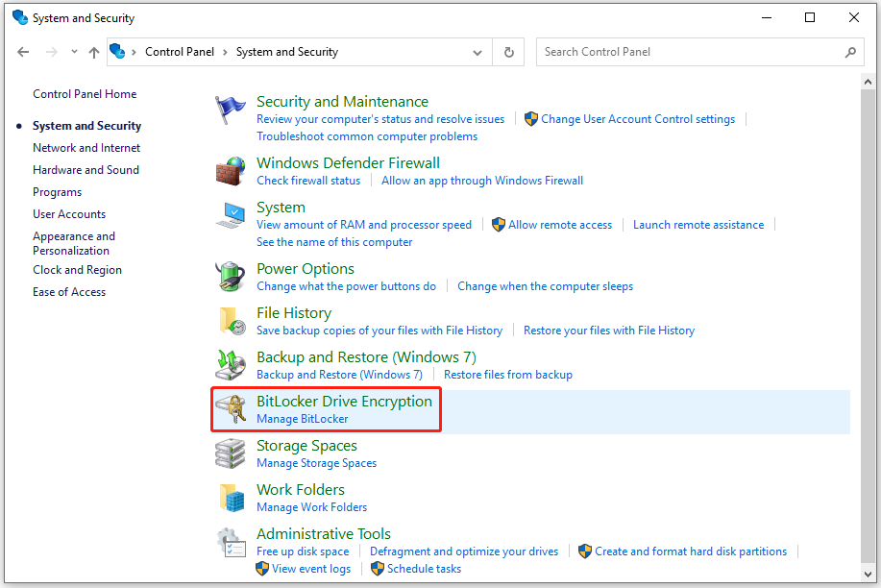The height and width of the screenshot is (588, 881).
Task: Click the Work Folders icon
Action: [x=232, y=498]
